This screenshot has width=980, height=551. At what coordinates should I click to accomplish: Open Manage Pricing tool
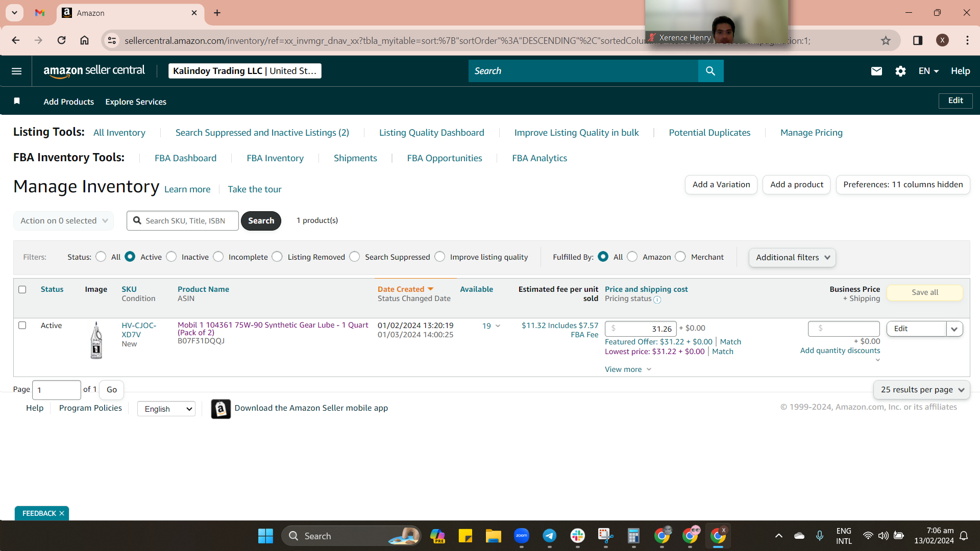(812, 133)
